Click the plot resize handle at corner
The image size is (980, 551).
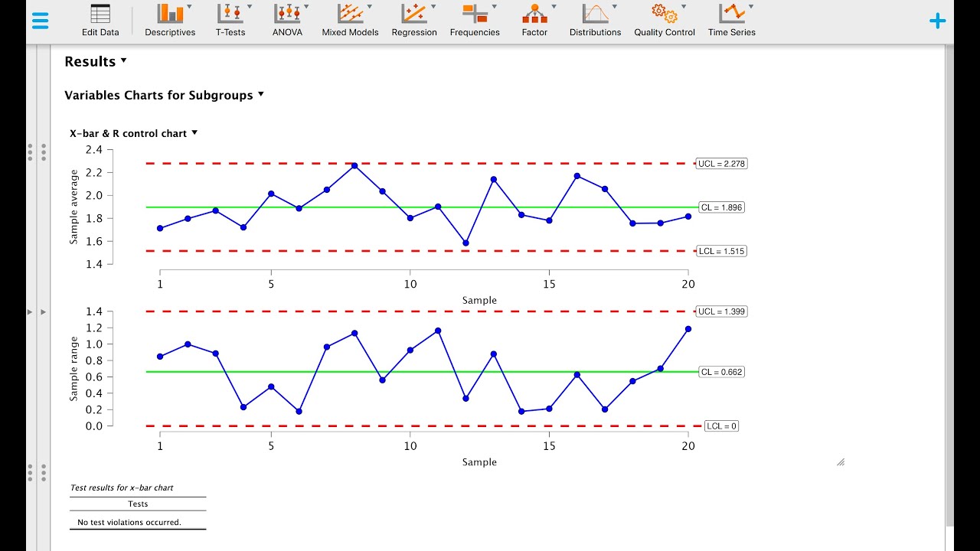(841, 462)
